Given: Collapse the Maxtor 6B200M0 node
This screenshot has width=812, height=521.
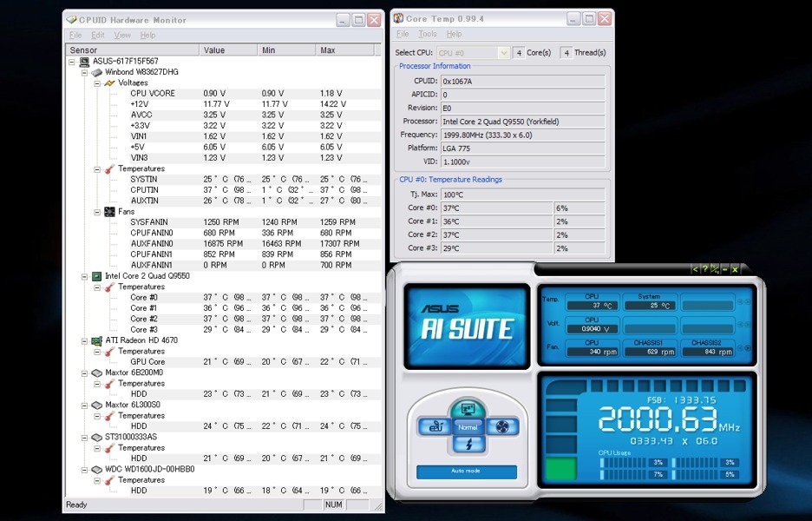Looking at the screenshot, I should (x=84, y=373).
